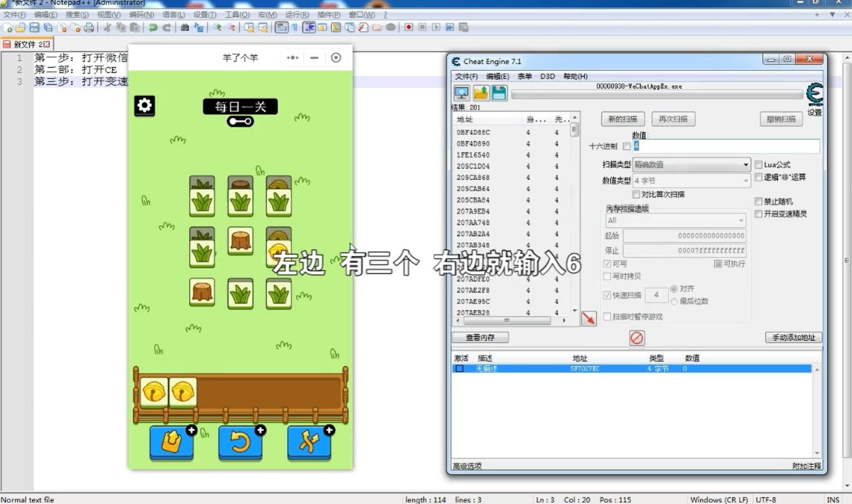Click the tree stump tile in bottom row
Image resolution: width=852 pixels, height=504 pixels.
coord(202,292)
